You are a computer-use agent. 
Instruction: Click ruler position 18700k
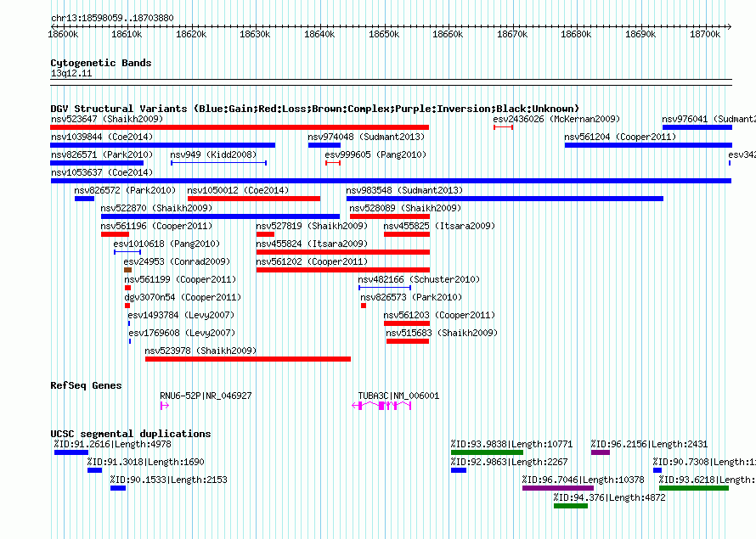(x=705, y=35)
